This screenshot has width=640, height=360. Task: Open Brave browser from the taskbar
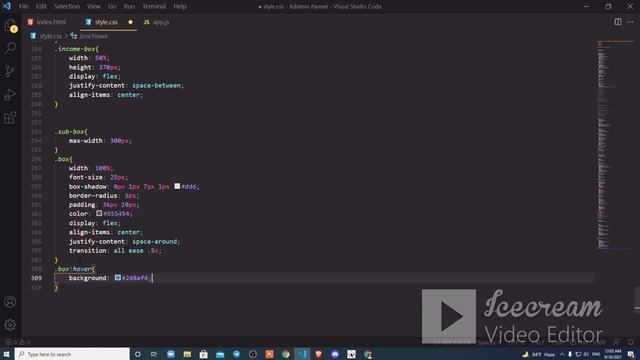coord(318,354)
